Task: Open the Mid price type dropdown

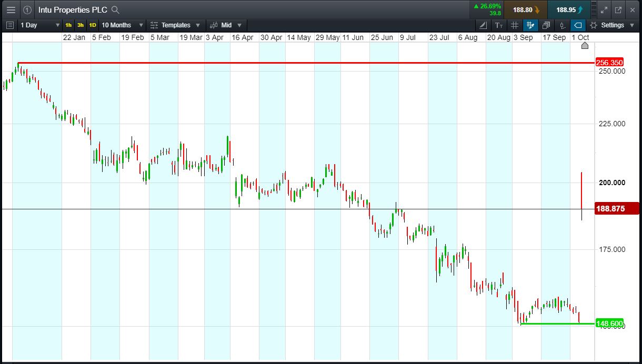Action: click(226, 25)
